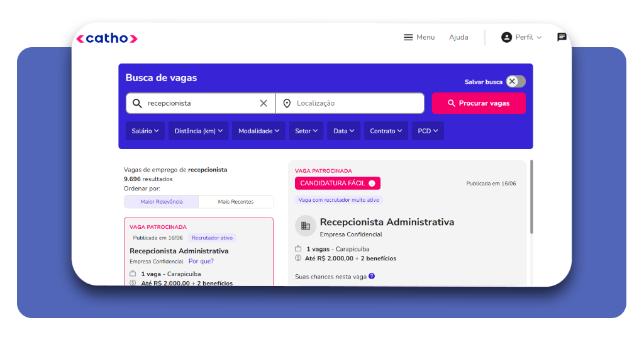644x337 pixels.
Task: Click the Procurar vagas button
Action: pyautogui.click(x=479, y=103)
